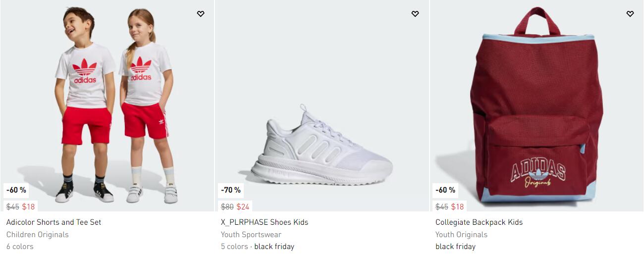Select the Children Originals category text
The width and height of the screenshot is (644, 254).
(x=38, y=235)
